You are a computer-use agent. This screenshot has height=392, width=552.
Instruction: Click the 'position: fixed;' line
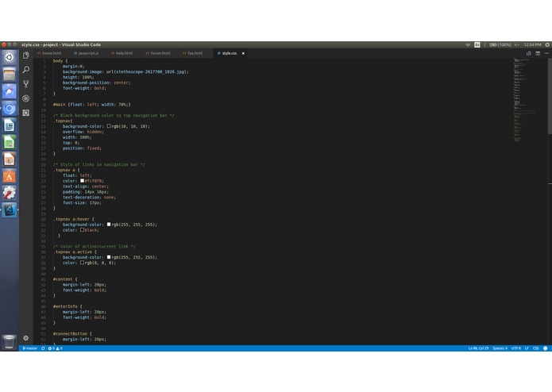click(82, 148)
